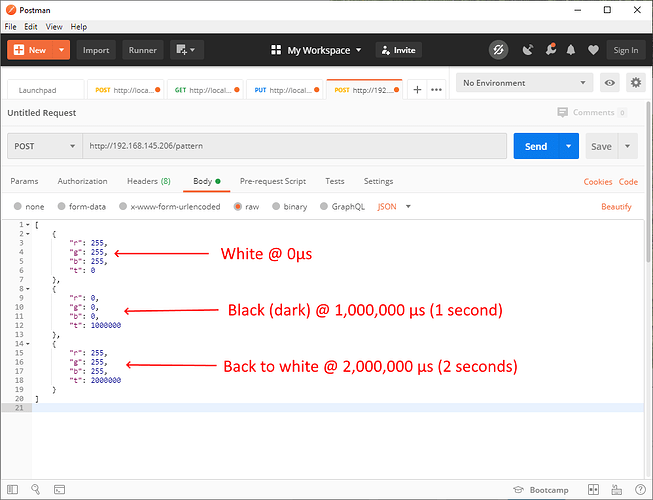Click the open new window icon
The height and width of the screenshot is (500, 653).
coord(186,50)
